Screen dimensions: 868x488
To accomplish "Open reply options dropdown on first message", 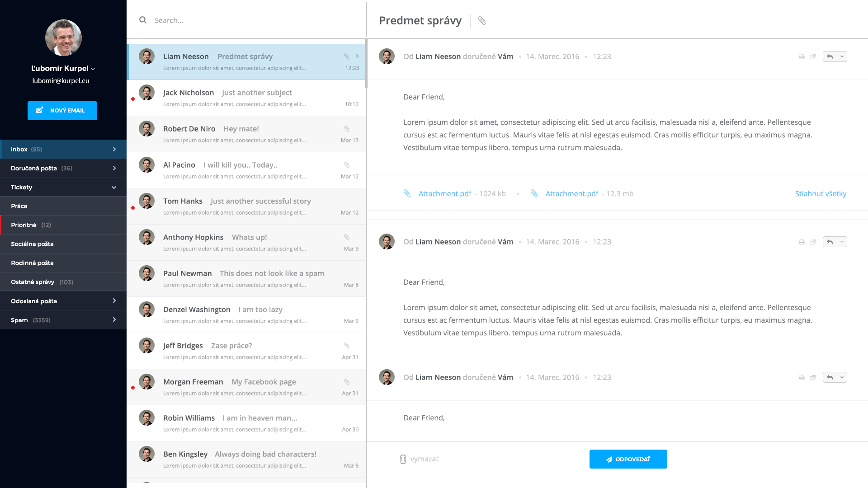I will [x=842, y=57].
